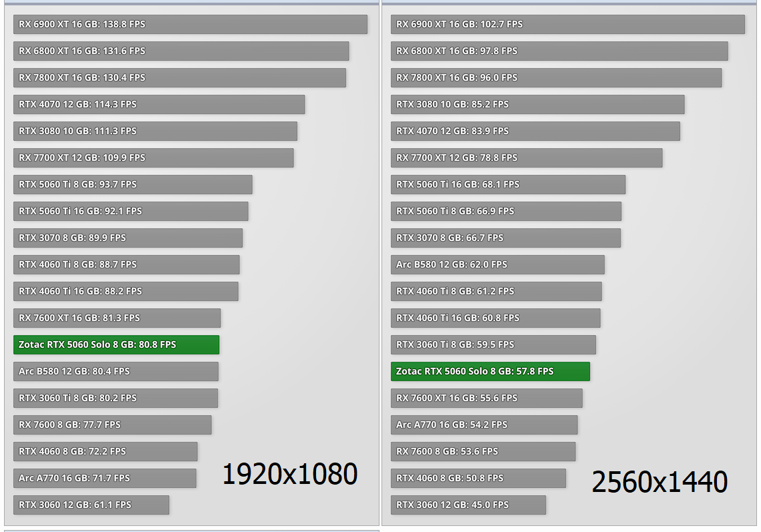Viewport: 761px width, 532px height.
Task: Click the RTX 3060 Ti 8 GB 80.2 FPS bar
Action: (116, 398)
